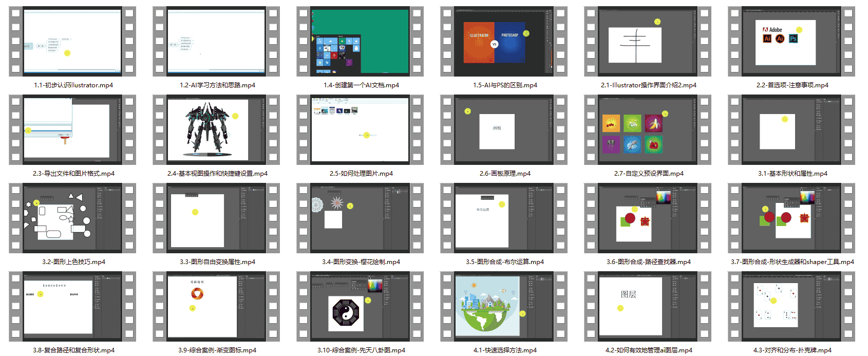Select the robot thumbnail for 2.4-基本视图操作和快捷键设置.mp4
The height and width of the screenshot is (356, 868).
point(216,130)
